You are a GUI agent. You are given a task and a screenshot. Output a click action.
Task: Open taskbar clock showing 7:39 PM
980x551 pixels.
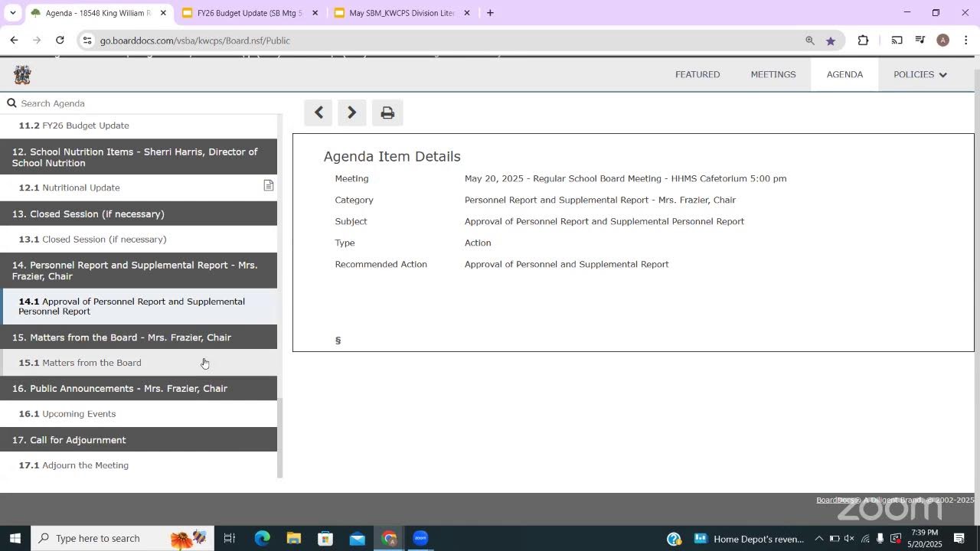924,539
